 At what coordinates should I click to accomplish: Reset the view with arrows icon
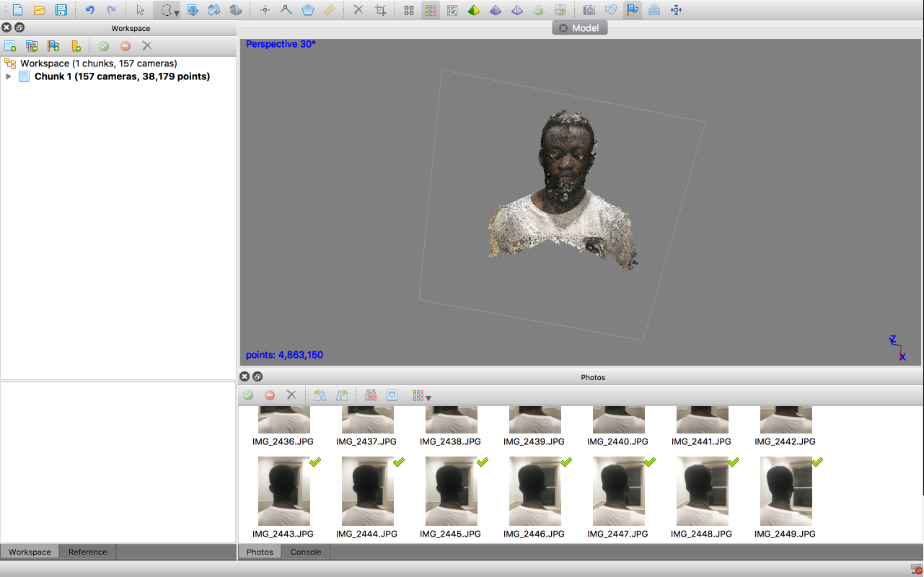click(676, 10)
